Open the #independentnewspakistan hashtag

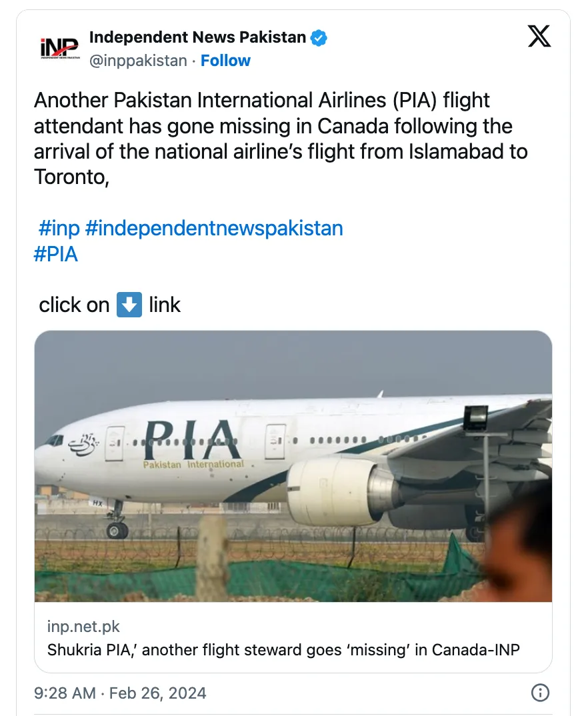pyautogui.click(x=214, y=228)
